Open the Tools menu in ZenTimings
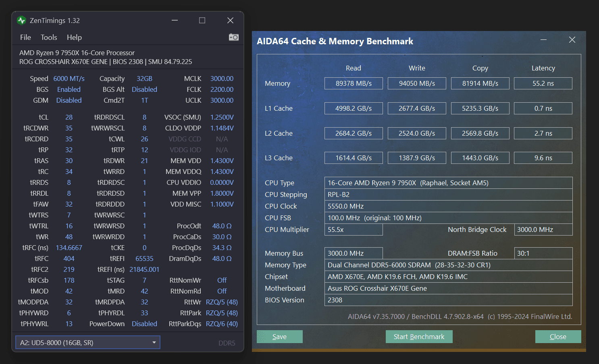This screenshot has width=599, height=364. tap(49, 37)
